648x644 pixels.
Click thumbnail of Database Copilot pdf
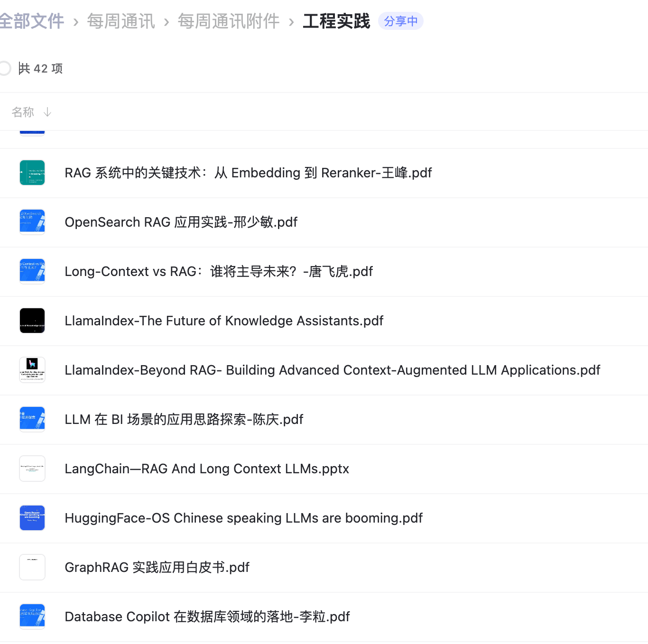(32, 616)
